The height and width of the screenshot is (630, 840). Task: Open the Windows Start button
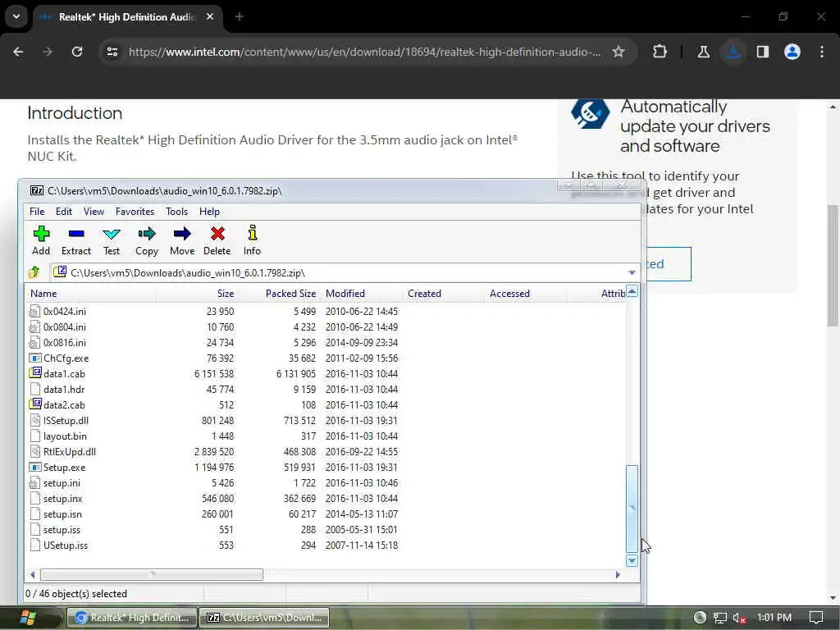(x=28, y=618)
